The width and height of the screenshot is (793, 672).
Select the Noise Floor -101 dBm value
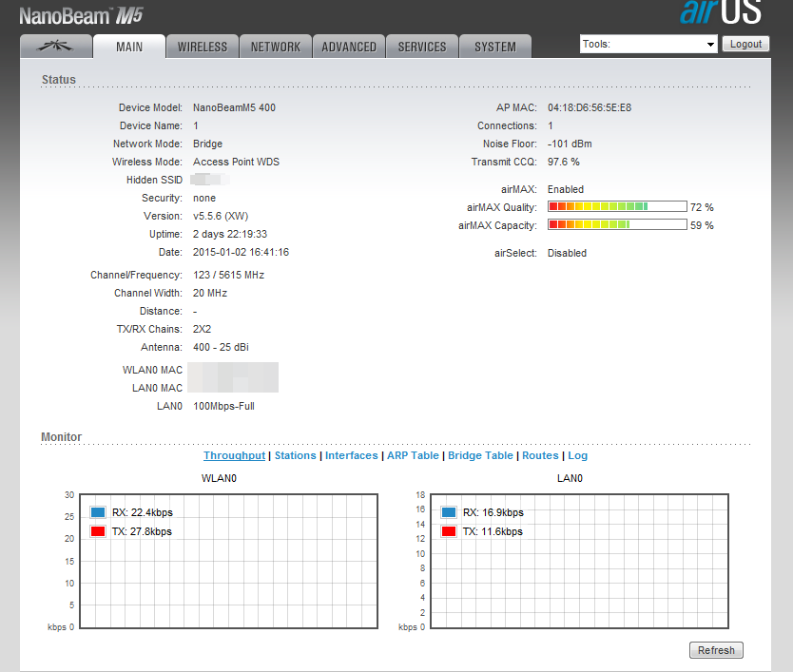pyautogui.click(x=570, y=144)
